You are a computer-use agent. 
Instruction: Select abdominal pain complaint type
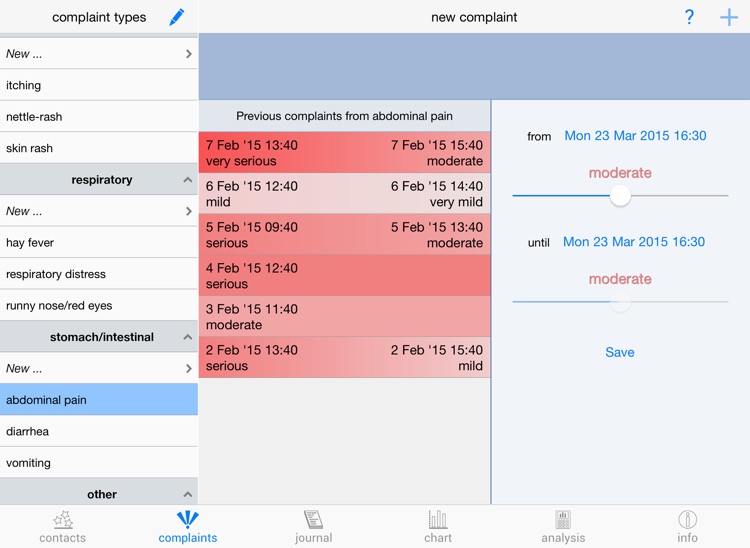click(99, 400)
